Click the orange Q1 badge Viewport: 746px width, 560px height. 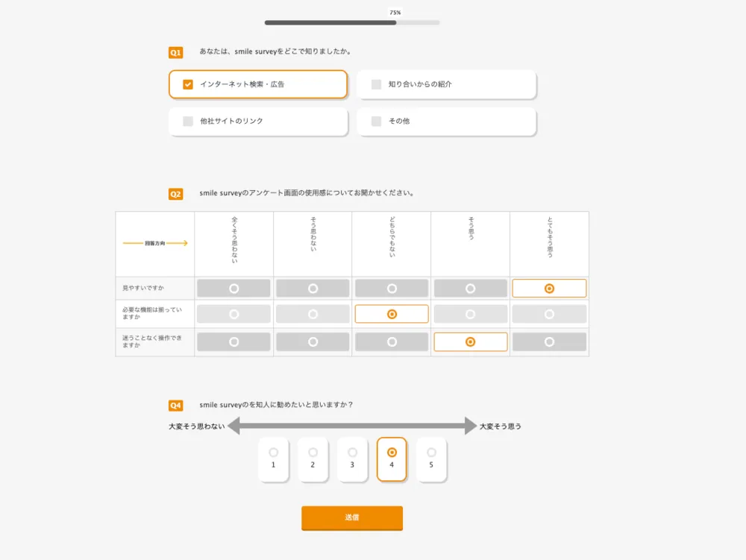click(175, 51)
